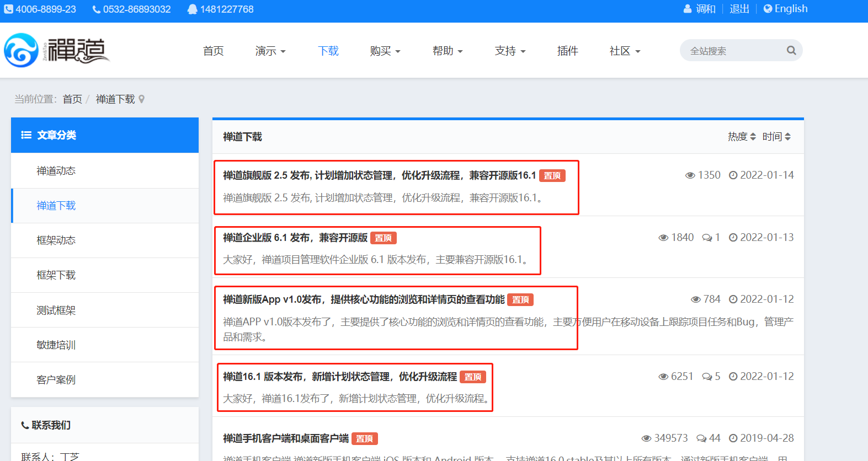Open article 禅道企业版 6.1 发布
This screenshot has height=461, width=868.
(x=295, y=238)
